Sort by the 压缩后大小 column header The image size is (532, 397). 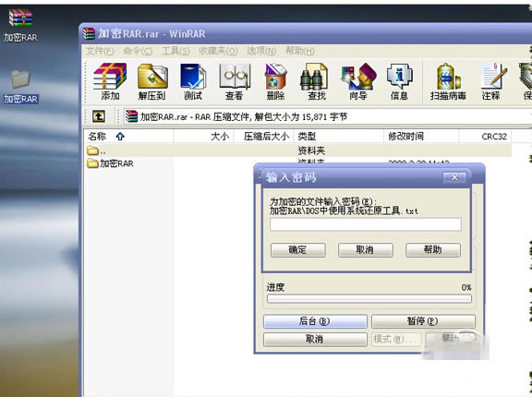(263, 137)
